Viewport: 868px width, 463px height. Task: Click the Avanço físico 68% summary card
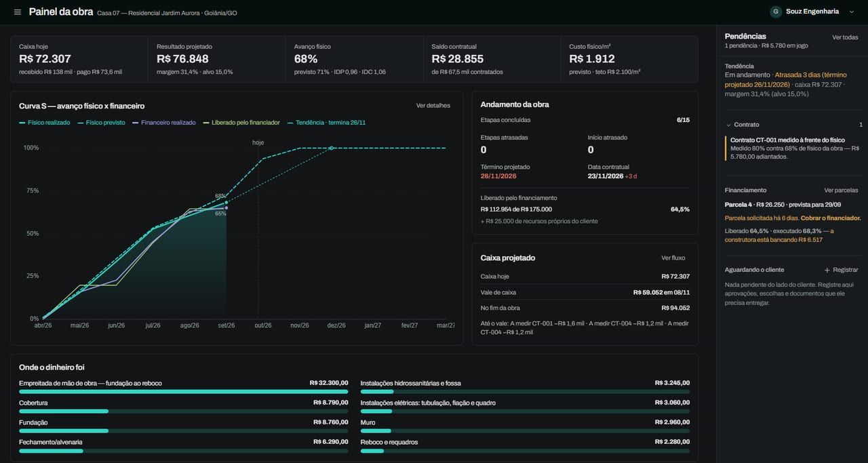(354, 59)
